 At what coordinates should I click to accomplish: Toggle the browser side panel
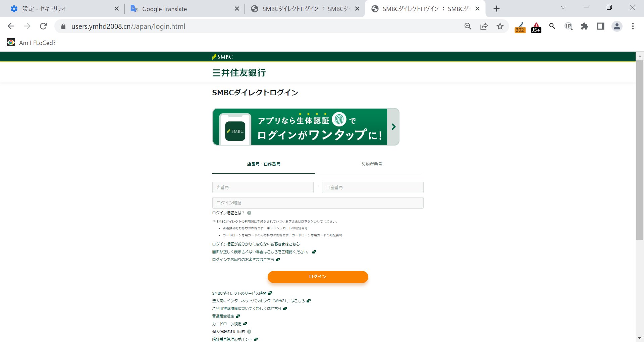tap(601, 26)
